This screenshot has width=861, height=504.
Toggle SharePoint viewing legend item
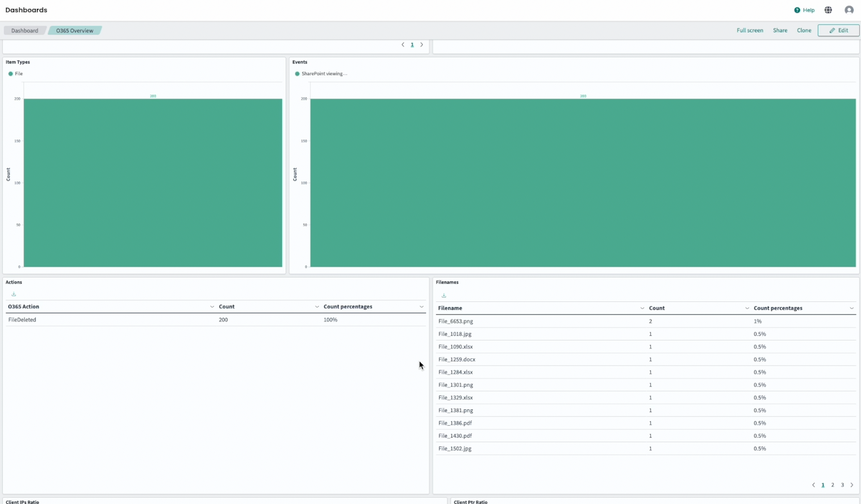tap(321, 74)
